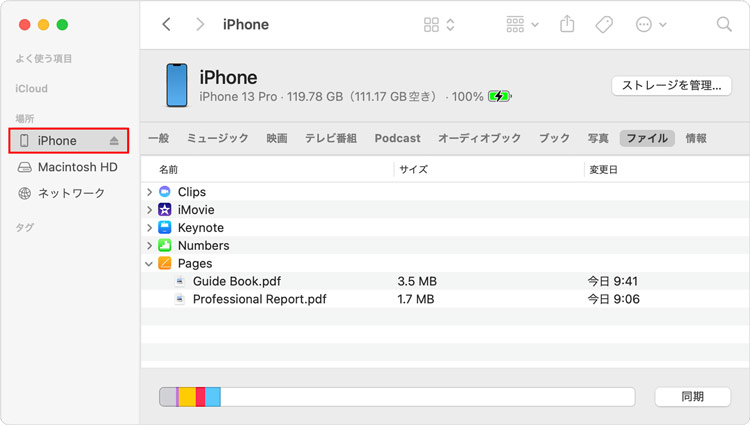The height and width of the screenshot is (425, 750).
Task: Switch to the ブック tab
Action: tap(554, 138)
